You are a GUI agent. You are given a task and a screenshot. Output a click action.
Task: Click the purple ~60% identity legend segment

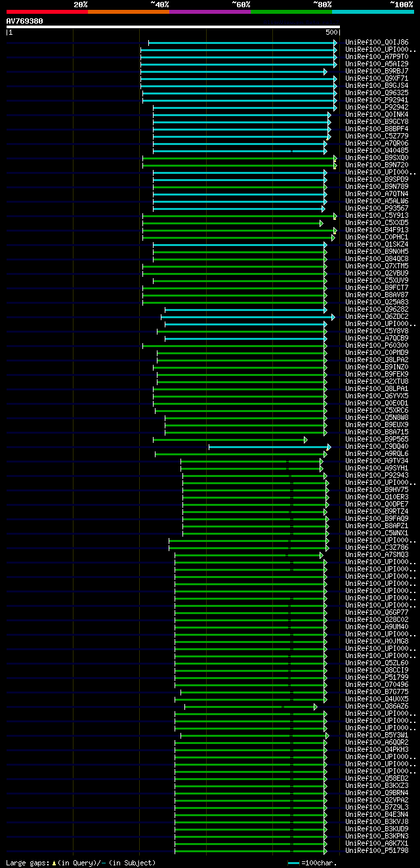coord(210,12)
